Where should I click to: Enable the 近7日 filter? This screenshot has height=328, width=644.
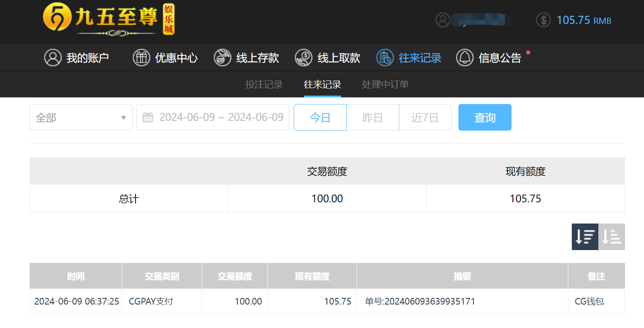tap(425, 117)
